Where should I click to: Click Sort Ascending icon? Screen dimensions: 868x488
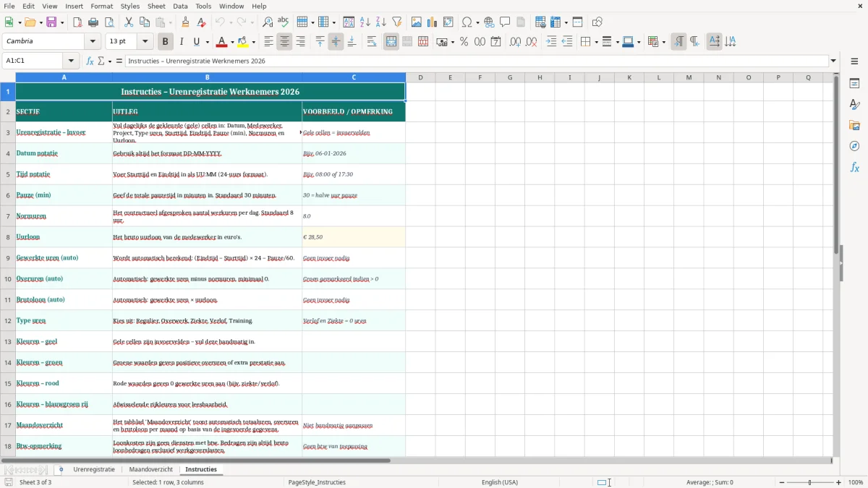click(365, 22)
